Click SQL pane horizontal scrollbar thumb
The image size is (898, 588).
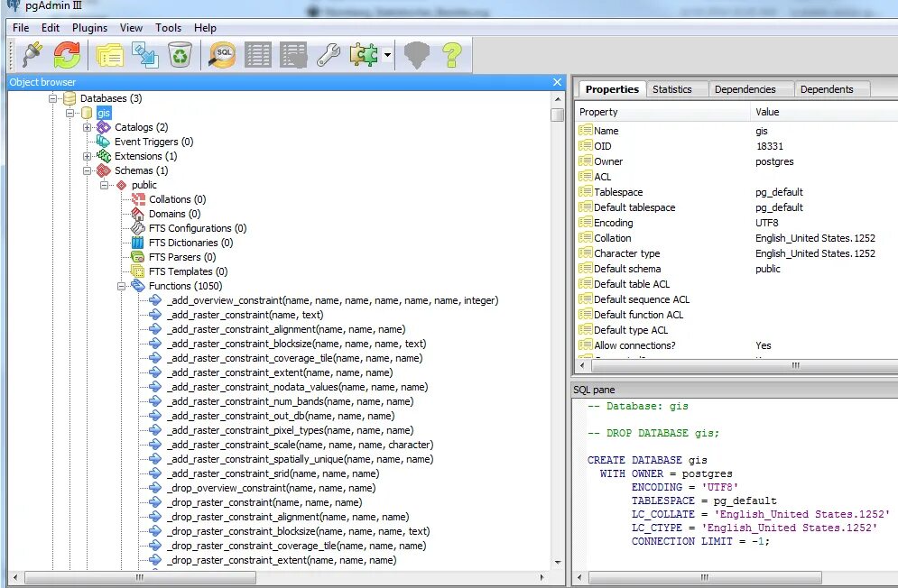coord(705,578)
